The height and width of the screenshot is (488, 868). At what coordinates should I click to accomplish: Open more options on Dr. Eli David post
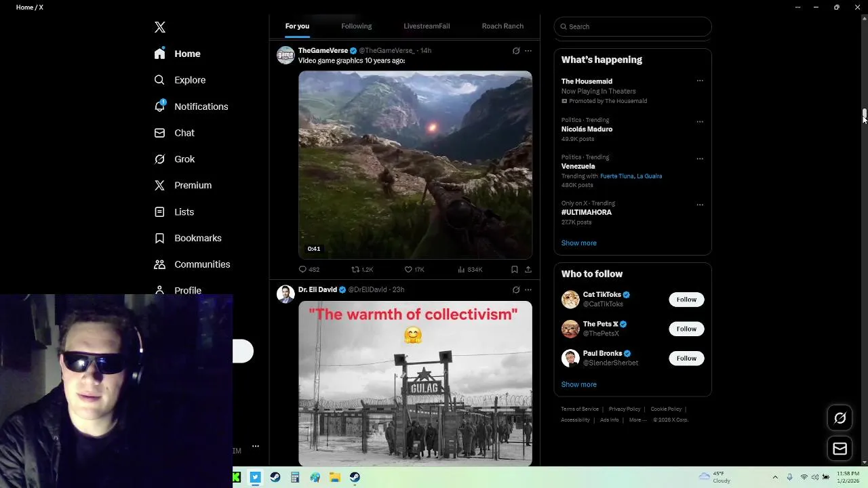click(528, 289)
